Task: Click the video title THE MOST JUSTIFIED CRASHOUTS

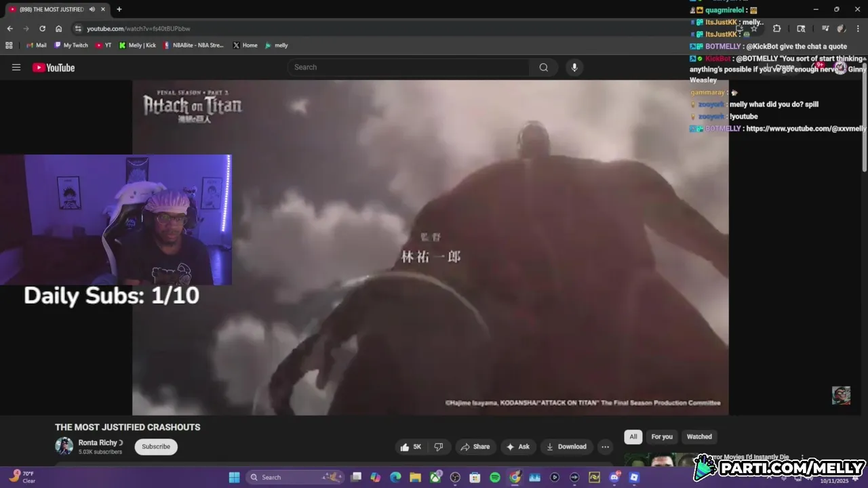Action: coord(127,427)
